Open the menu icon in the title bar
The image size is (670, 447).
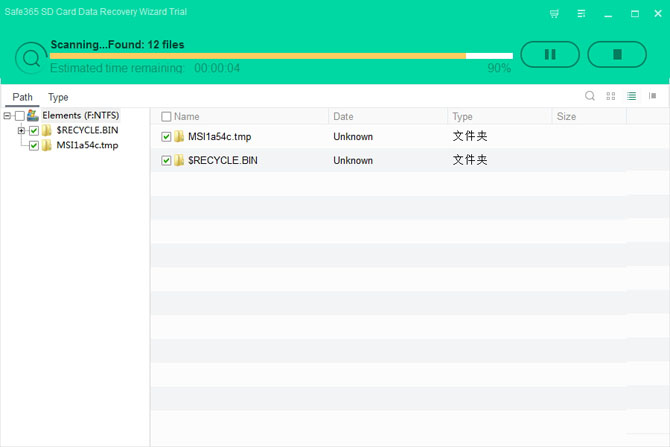pos(581,14)
